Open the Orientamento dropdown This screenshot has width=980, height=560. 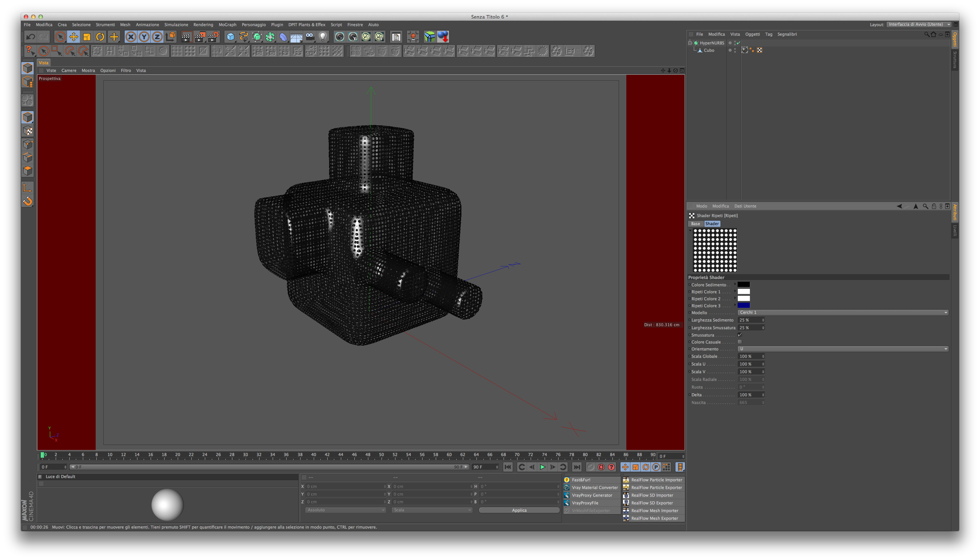[x=843, y=349]
